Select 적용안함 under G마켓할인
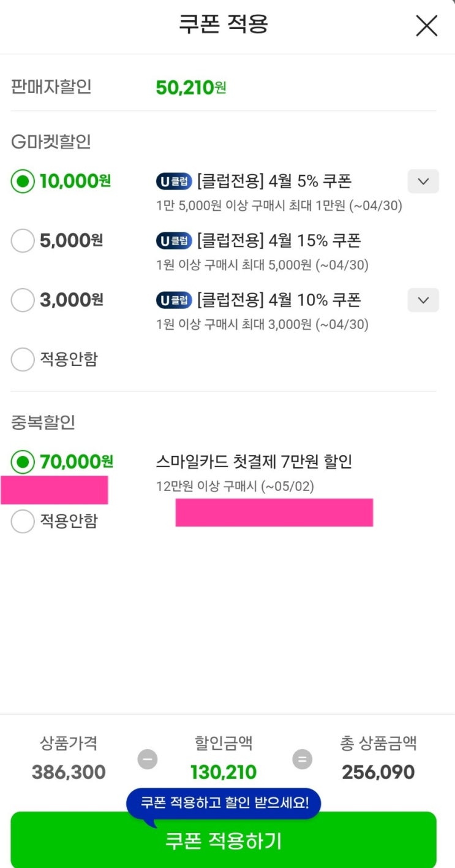 pyautogui.click(x=23, y=360)
